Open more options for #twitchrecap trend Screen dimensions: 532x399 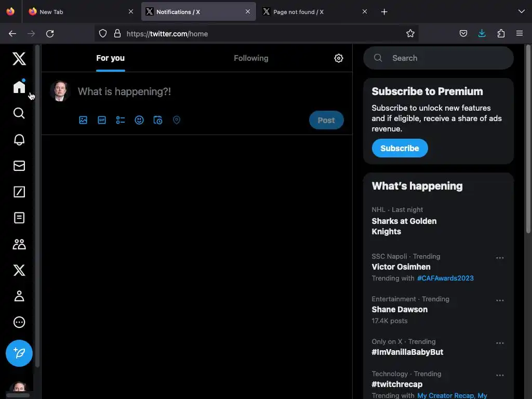500,375
